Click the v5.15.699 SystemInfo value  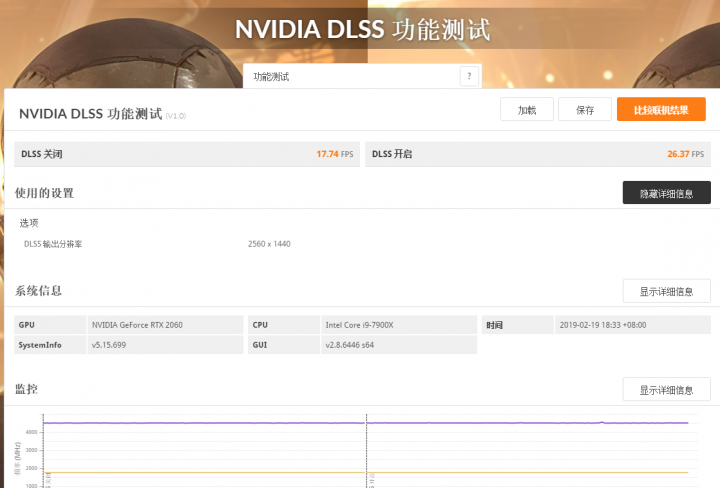coord(109,345)
